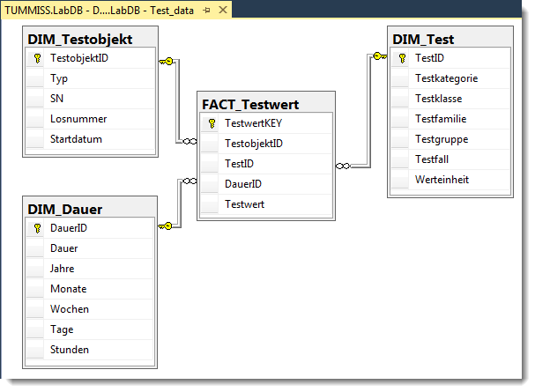Close the Test_data diagram tab
Image resolution: width=535 pixels, height=392 pixels.
coord(223,10)
